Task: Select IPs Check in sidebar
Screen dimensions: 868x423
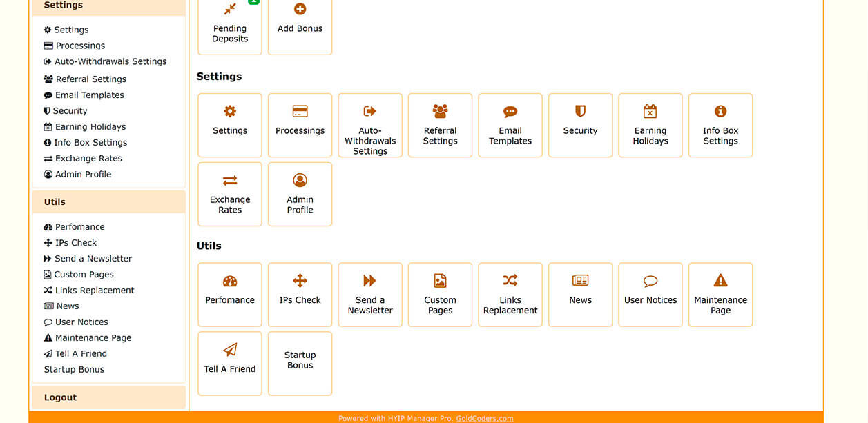Action: click(x=70, y=243)
